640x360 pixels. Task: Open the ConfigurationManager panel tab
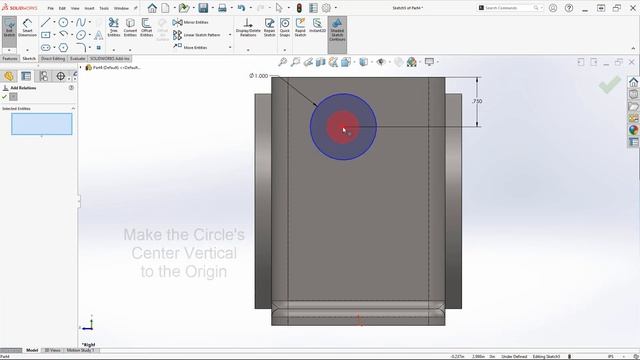pyautogui.click(x=44, y=76)
